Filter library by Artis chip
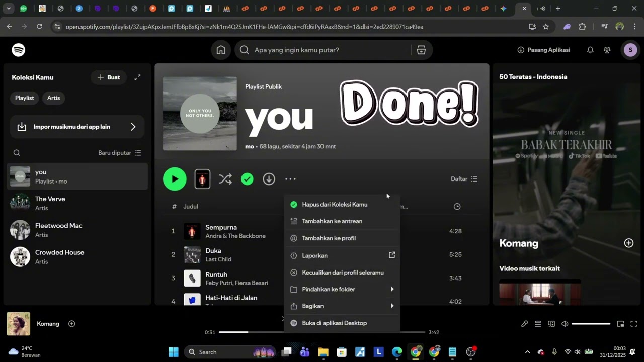Image resolution: width=644 pixels, height=362 pixels. click(53, 98)
